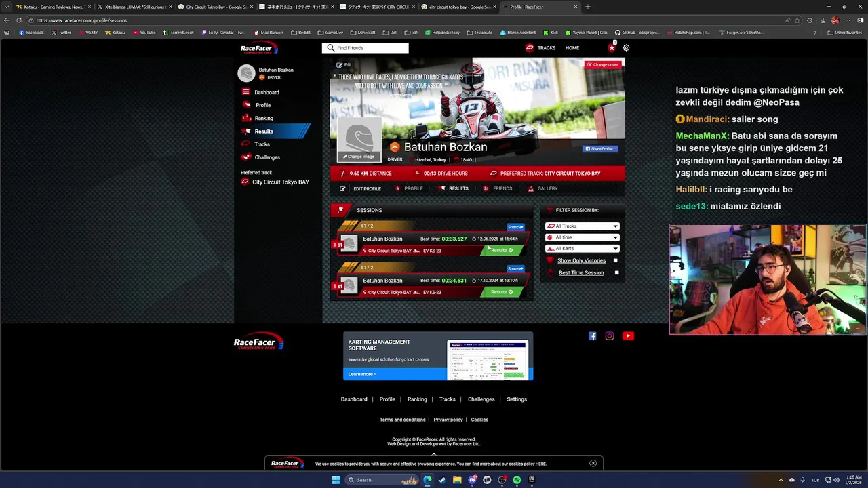Open the All time filter dropdown
This screenshot has width=868, height=488.
pos(583,237)
